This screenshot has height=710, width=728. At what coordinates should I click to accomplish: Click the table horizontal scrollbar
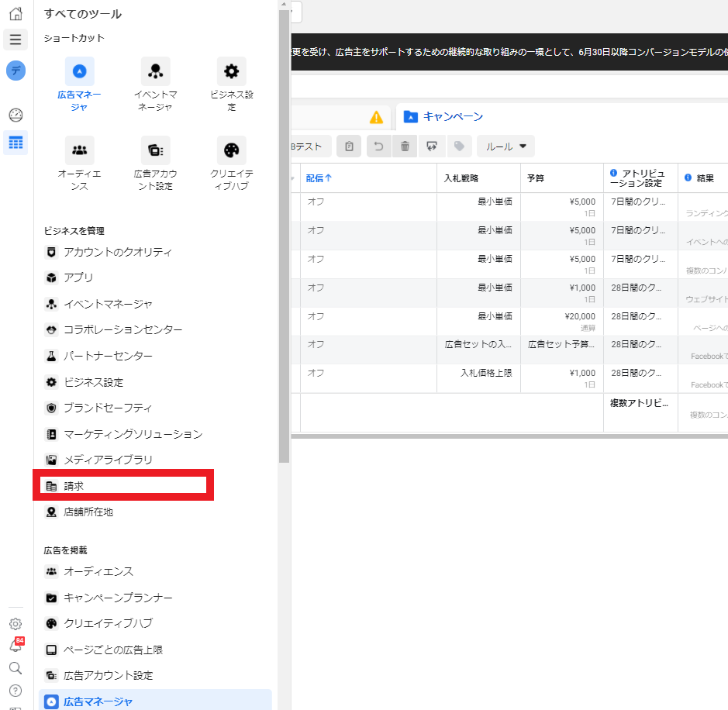pyautogui.click(x=509, y=436)
